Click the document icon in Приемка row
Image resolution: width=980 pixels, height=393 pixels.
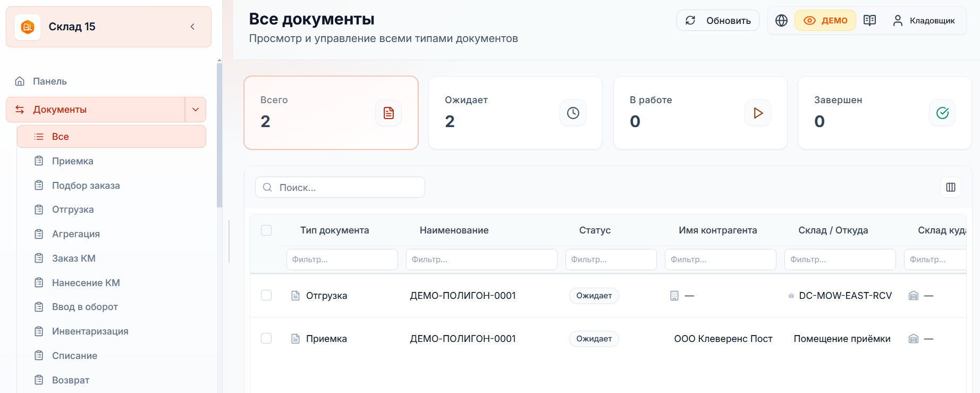pos(295,339)
